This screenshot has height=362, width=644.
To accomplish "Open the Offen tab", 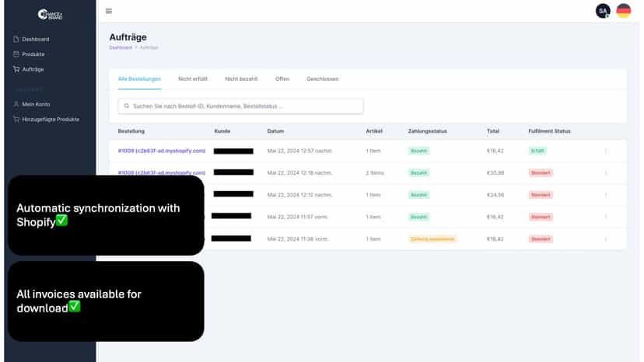I will 282,78.
